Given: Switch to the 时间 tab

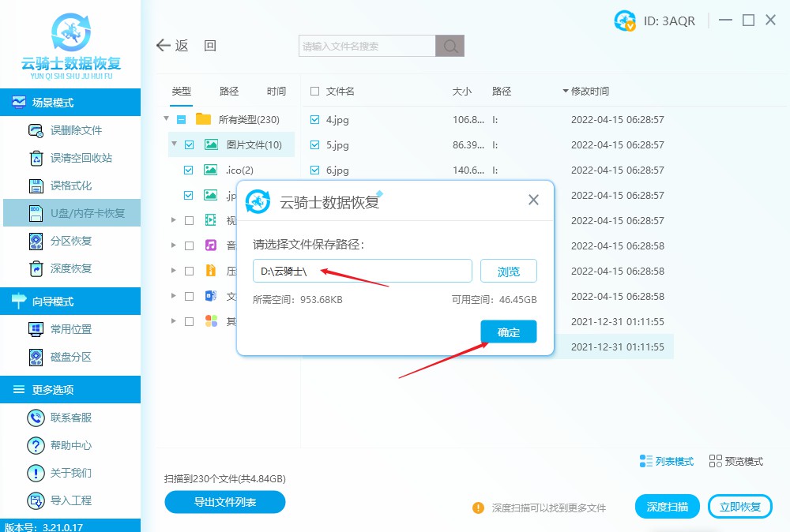Looking at the screenshot, I should pyautogui.click(x=276, y=92).
